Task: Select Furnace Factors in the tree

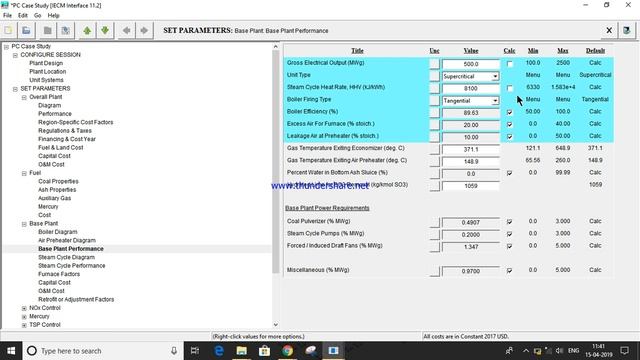Action: tap(59, 274)
